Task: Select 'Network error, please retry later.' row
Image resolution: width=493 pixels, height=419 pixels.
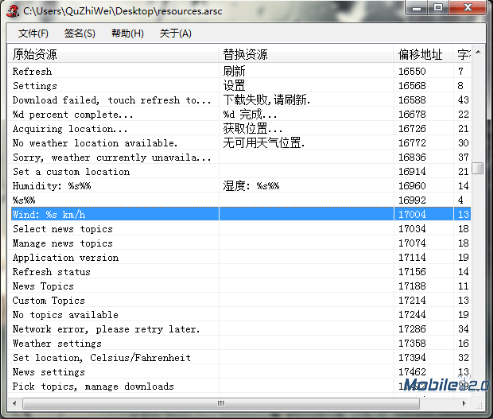Action: click(239, 329)
